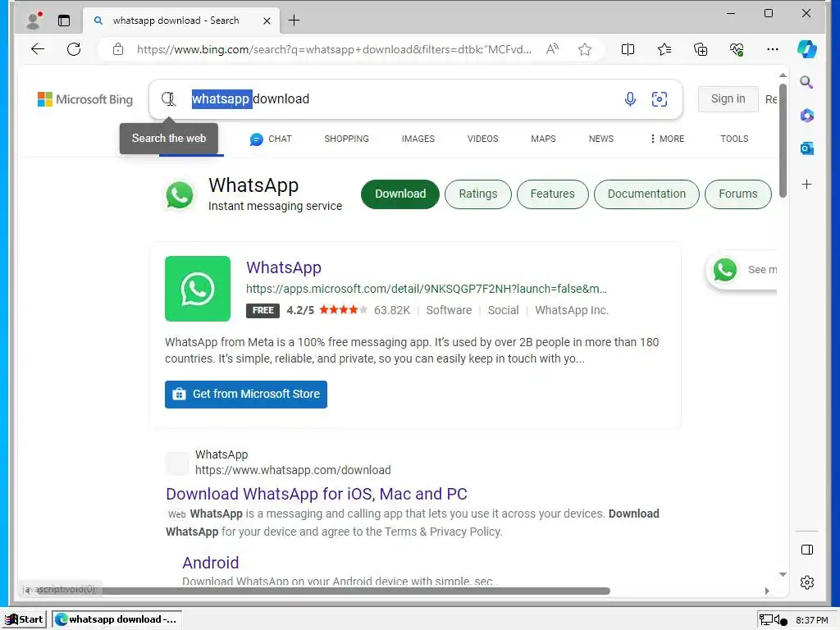Add this page to favorites star

[x=585, y=49]
